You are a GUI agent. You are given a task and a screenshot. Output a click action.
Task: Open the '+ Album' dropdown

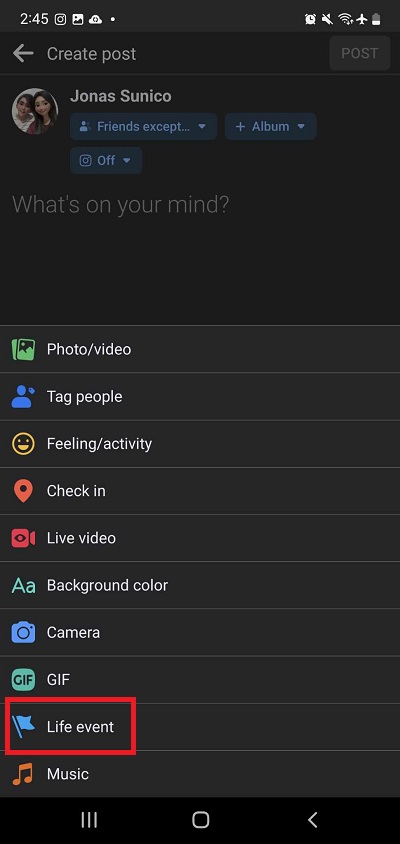270,126
